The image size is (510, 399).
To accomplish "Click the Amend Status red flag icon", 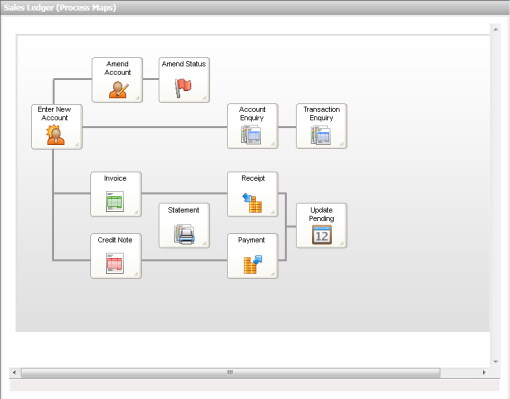I will coord(183,88).
